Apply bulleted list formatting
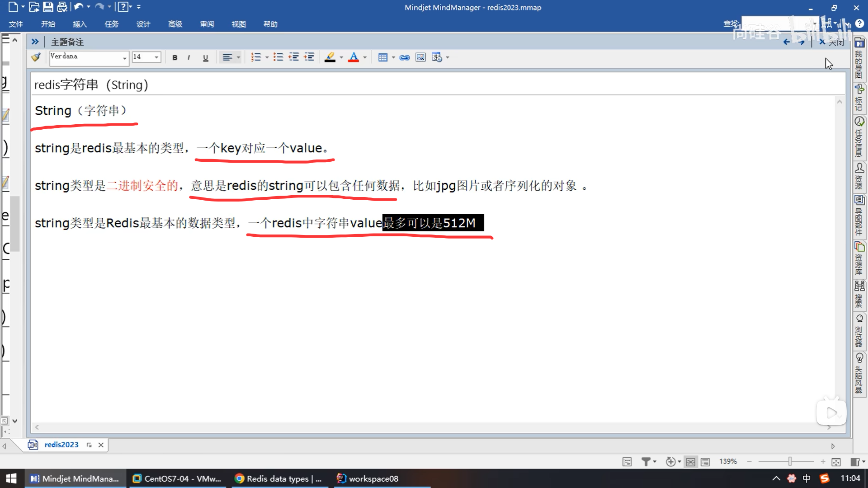868x488 pixels. pos(278,57)
